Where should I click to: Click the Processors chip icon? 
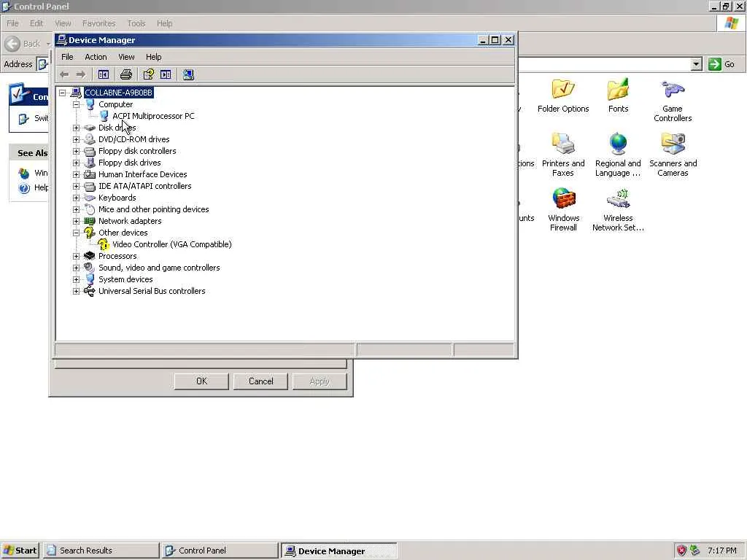89,256
